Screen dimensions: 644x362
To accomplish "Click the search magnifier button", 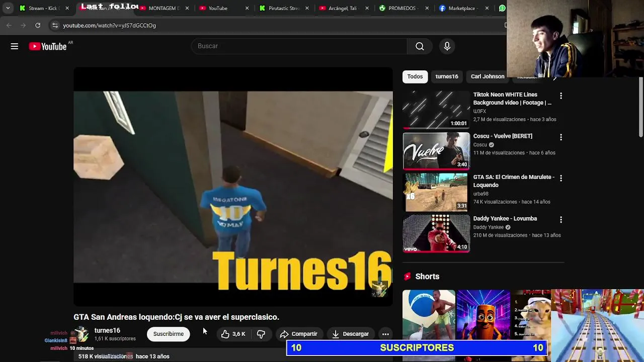I will pos(420,46).
